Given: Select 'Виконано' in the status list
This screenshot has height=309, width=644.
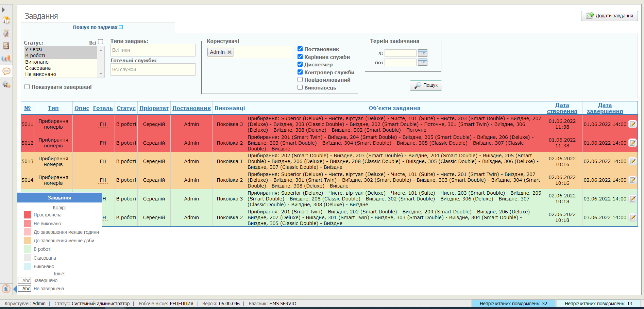Looking at the screenshot, I should (x=37, y=62).
